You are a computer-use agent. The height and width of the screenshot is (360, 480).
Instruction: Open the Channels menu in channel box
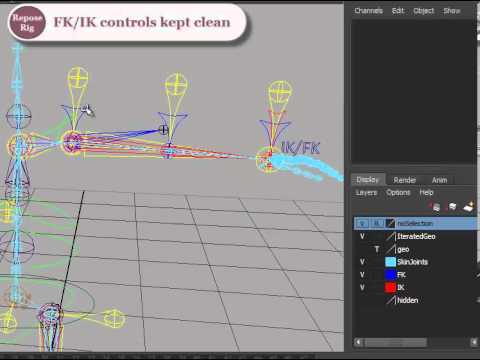coord(368,11)
